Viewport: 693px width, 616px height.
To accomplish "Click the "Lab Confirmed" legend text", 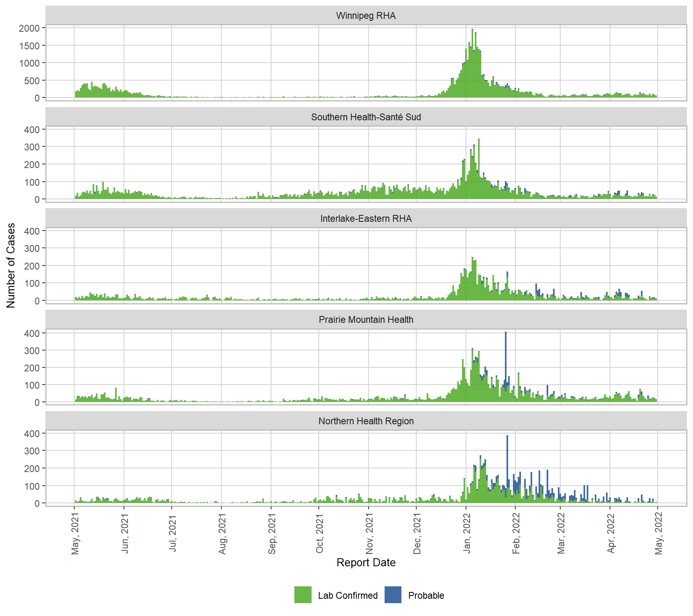I will 348,596.
